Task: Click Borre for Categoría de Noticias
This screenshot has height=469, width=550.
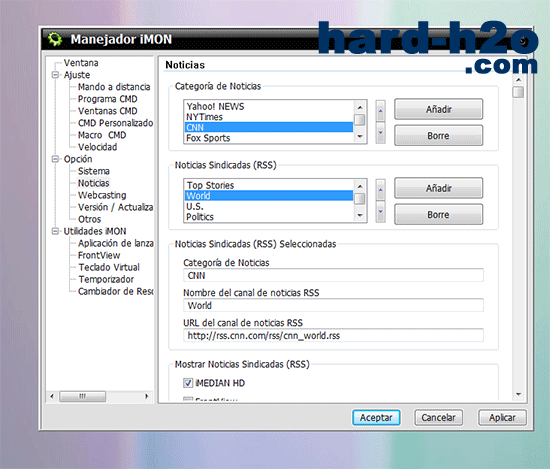Action: coord(438,135)
